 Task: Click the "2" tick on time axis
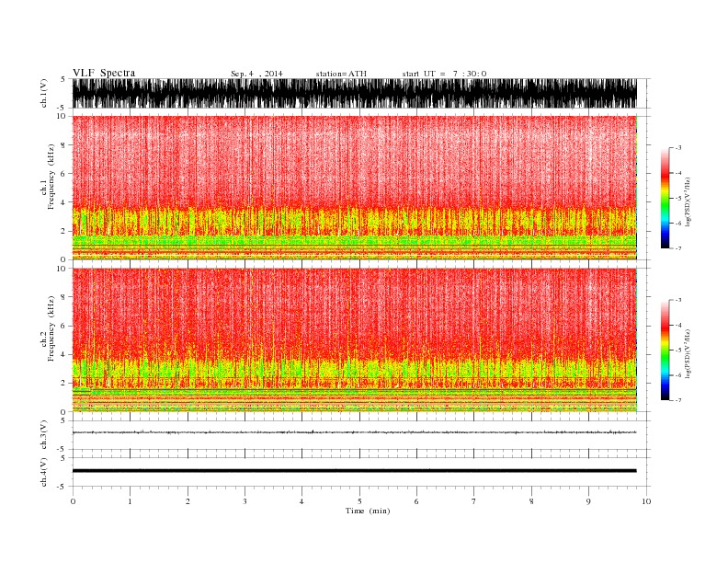188,501
